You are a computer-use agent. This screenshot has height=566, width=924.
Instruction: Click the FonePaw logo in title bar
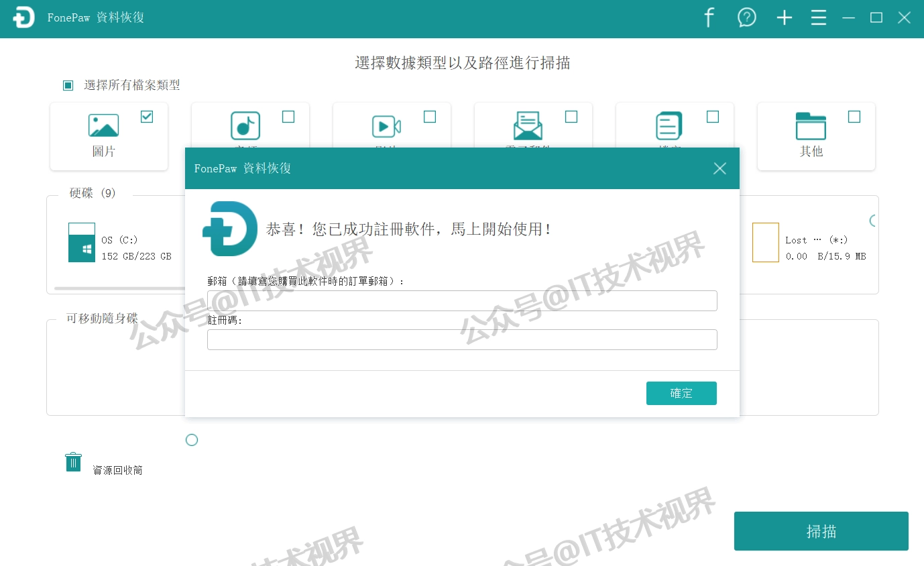click(23, 18)
